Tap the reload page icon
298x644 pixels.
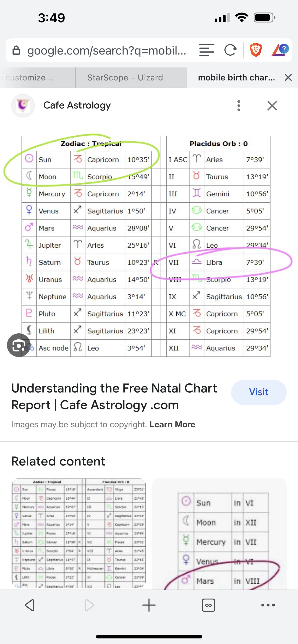230,50
